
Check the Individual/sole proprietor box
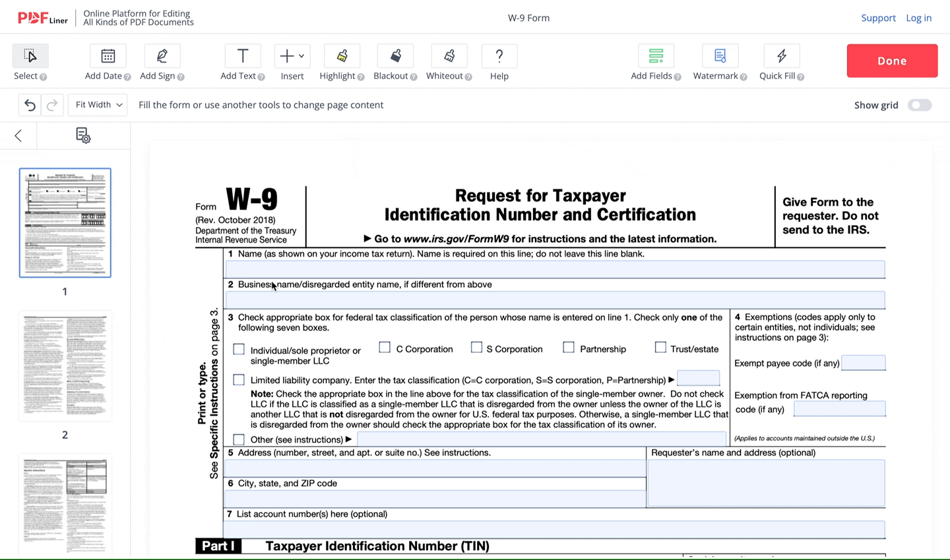[238, 349]
